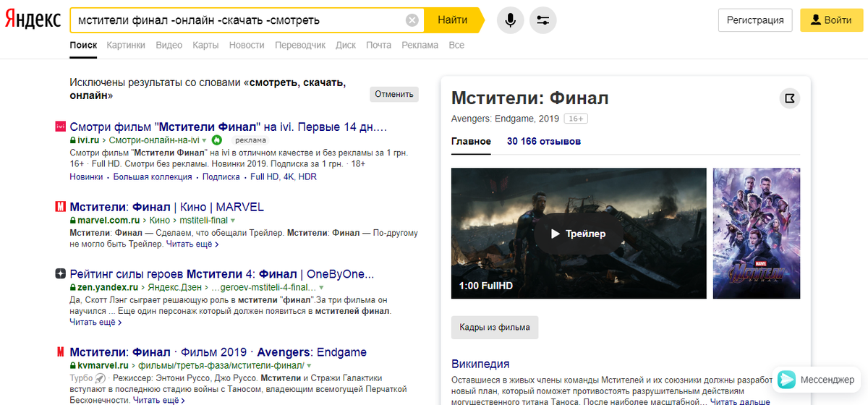Click the kvmarvel.ru domain link

pyautogui.click(x=103, y=366)
